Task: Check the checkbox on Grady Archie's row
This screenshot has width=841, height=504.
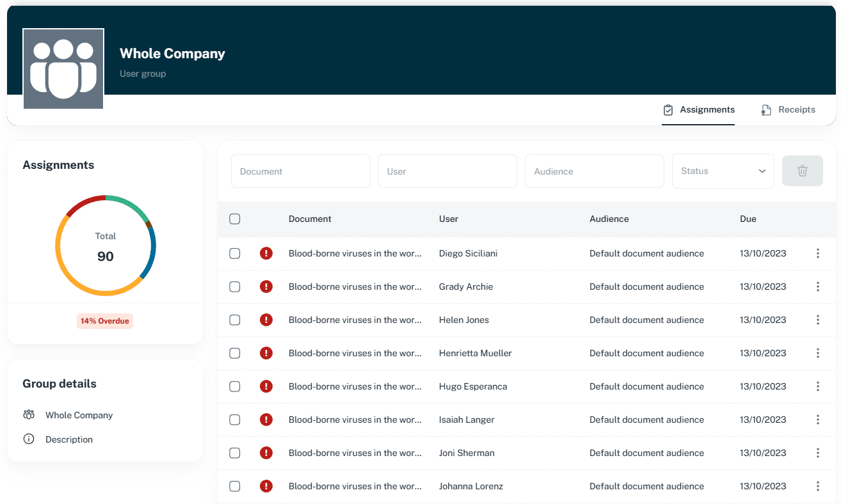Action: click(234, 287)
